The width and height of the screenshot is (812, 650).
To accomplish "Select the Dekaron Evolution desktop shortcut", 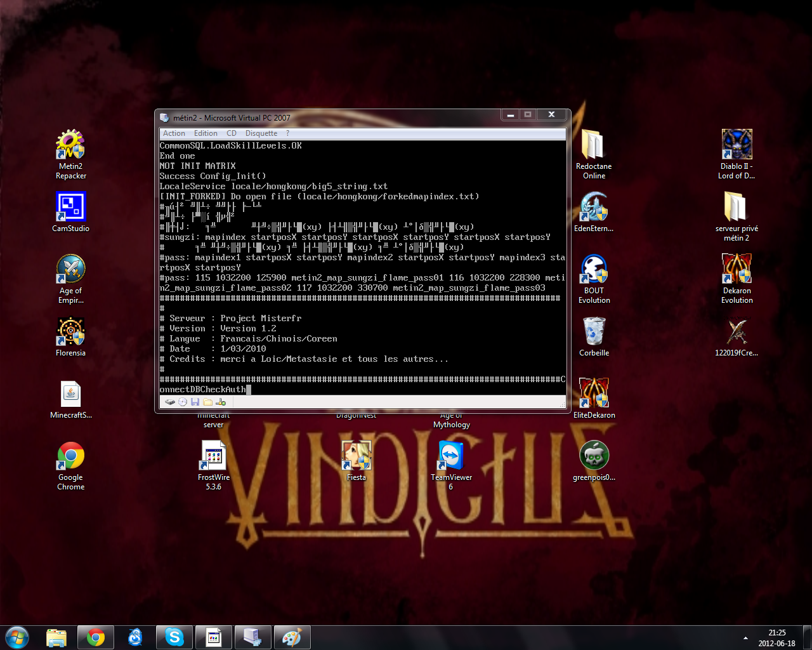I will (737, 279).
